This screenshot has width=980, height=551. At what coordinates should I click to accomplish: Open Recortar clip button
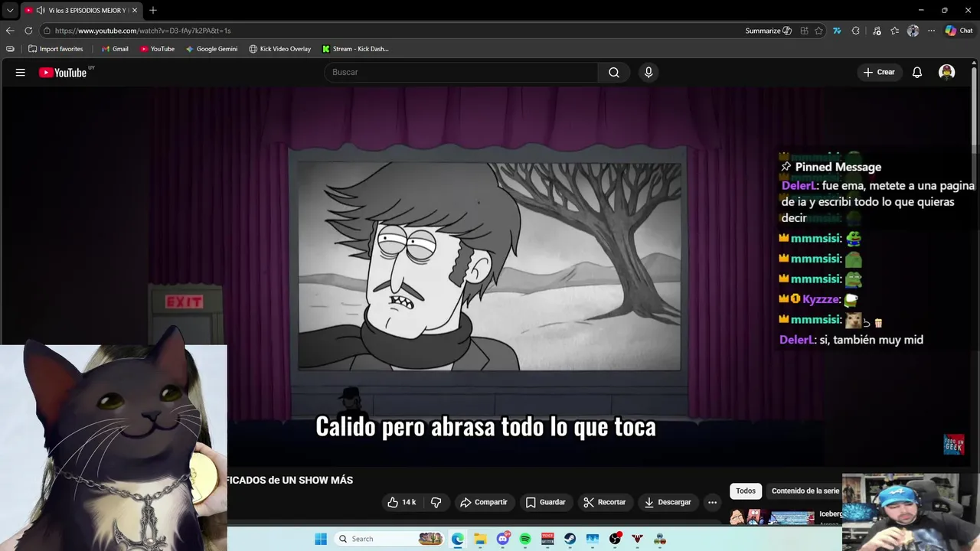coord(604,502)
